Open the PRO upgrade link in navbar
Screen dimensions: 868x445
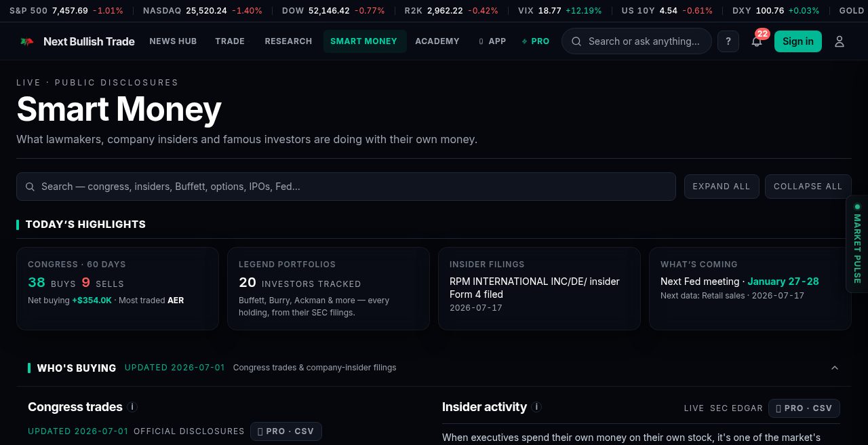click(536, 41)
